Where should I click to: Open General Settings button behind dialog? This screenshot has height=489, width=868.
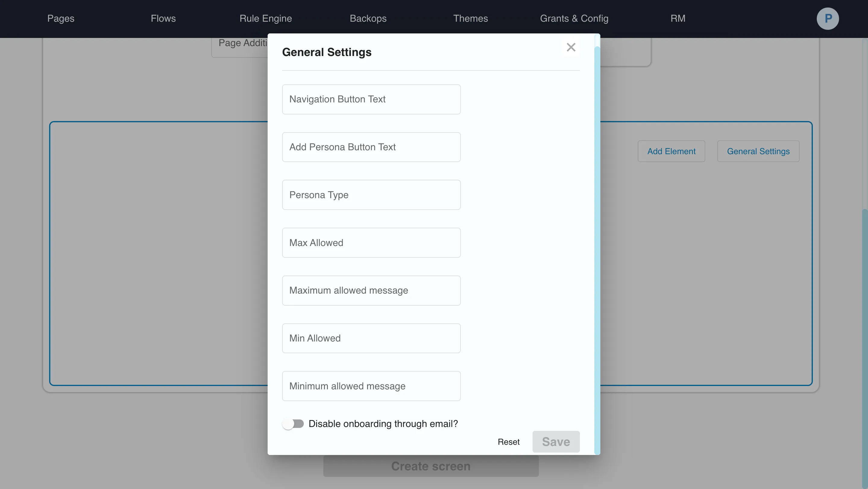coord(758,151)
